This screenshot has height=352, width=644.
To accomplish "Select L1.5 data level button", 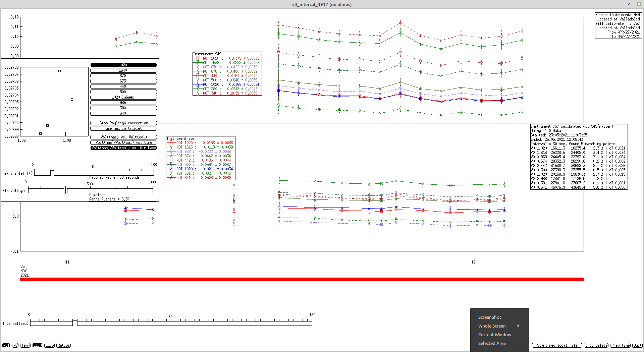I will pos(50,345).
